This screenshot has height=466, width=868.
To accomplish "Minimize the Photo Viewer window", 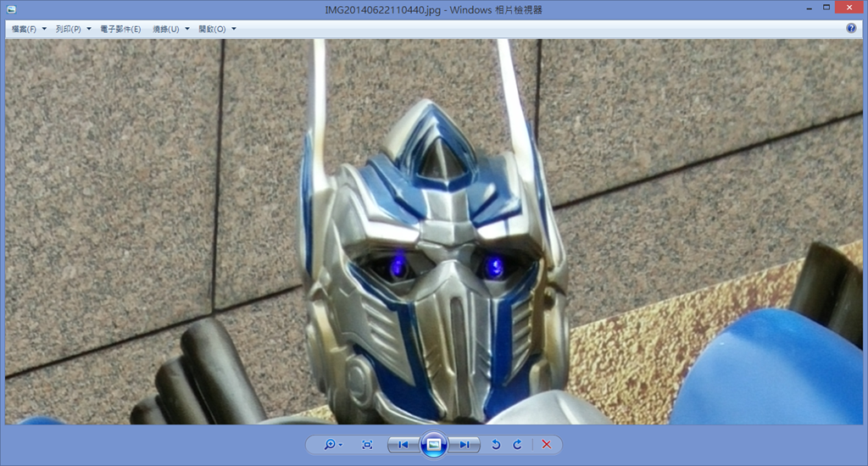I will pyautogui.click(x=810, y=8).
